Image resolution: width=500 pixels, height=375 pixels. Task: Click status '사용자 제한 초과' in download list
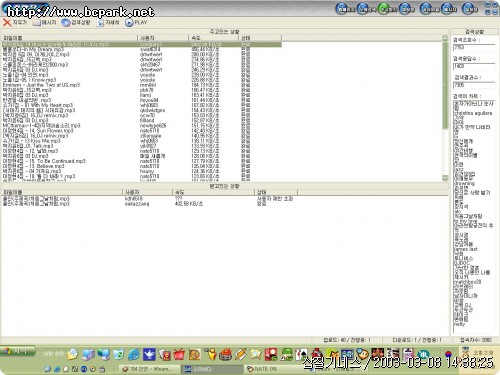point(275,199)
